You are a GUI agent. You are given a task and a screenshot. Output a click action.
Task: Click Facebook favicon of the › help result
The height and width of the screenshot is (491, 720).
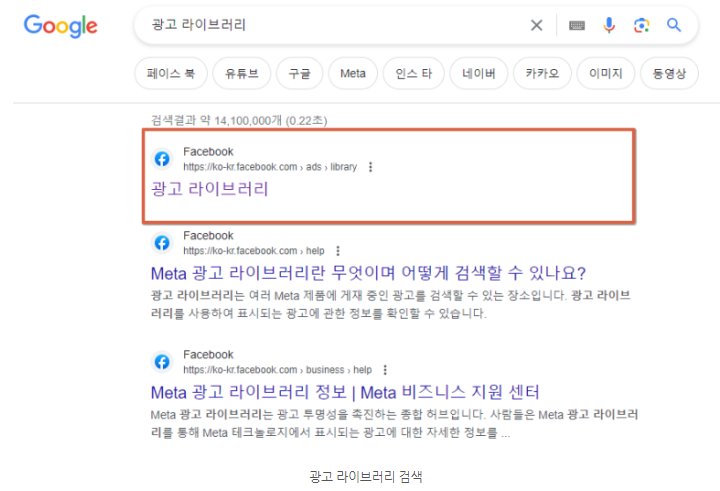click(x=162, y=243)
